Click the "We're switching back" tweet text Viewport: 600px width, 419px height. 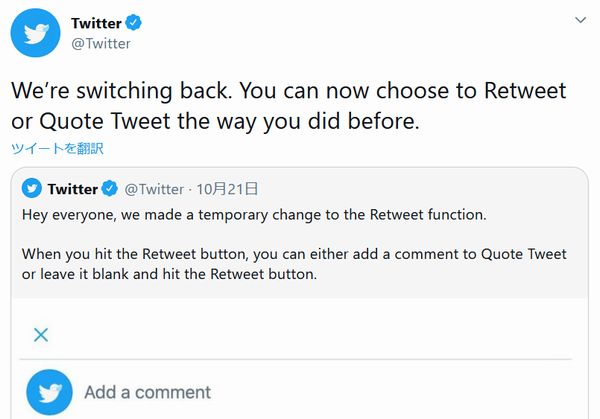288,92
